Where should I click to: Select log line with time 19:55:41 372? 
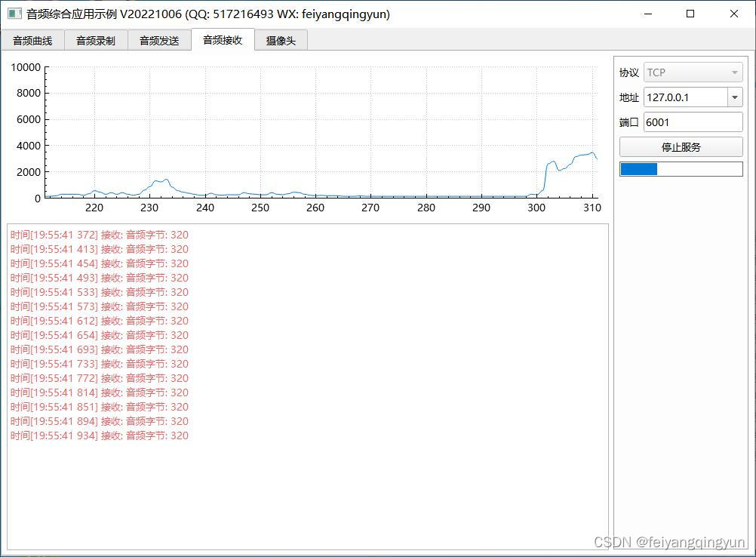(100, 235)
